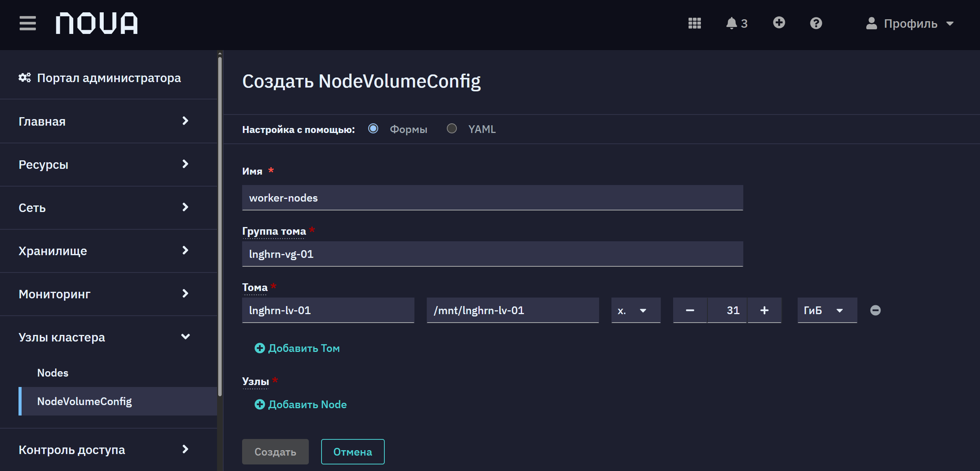Image resolution: width=980 pixels, height=471 pixels.
Task: Open Nodes in the sidebar
Action: point(53,373)
